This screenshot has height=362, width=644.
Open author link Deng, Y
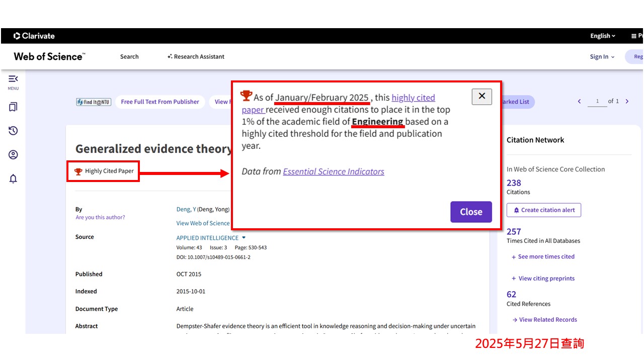coord(186,209)
